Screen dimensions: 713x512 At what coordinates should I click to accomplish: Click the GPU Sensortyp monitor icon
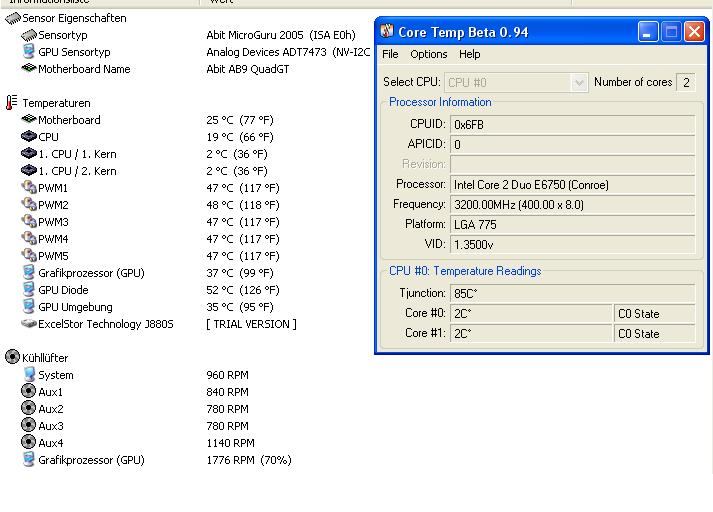29,51
